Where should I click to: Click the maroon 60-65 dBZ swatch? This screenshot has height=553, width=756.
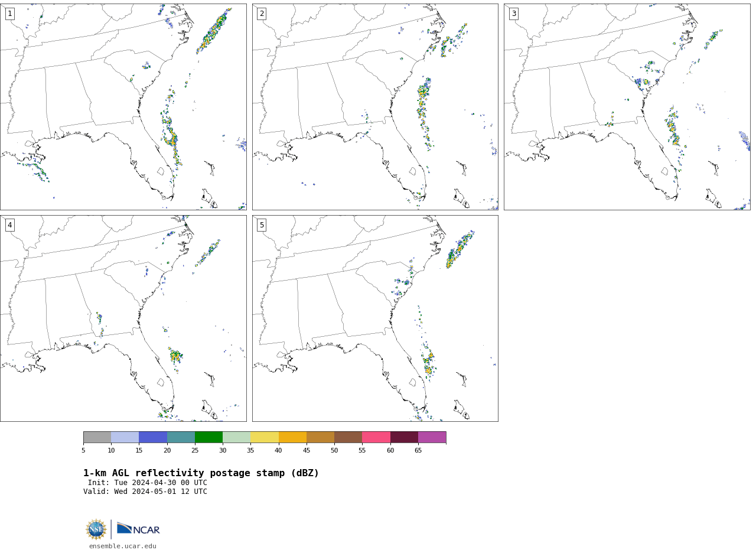(404, 437)
